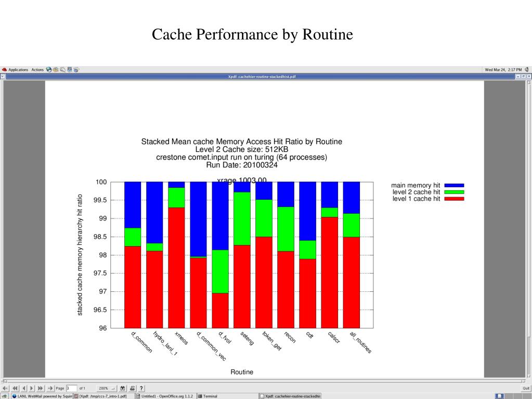Click the green level 2 cache swatch

[x=454, y=192]
